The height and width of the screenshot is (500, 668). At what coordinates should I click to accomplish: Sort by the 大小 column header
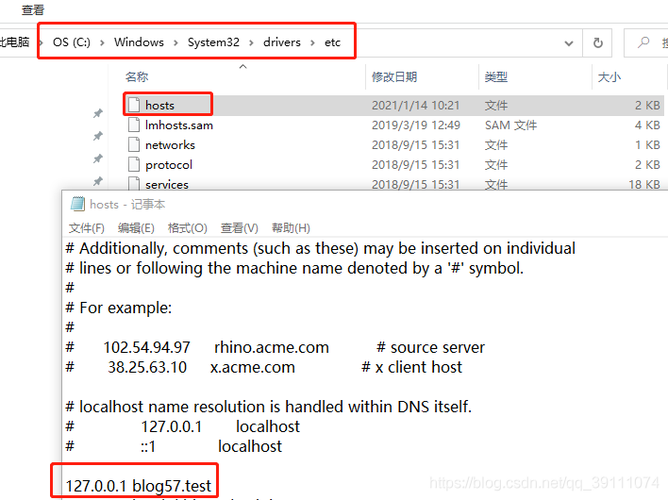point(609,77)
